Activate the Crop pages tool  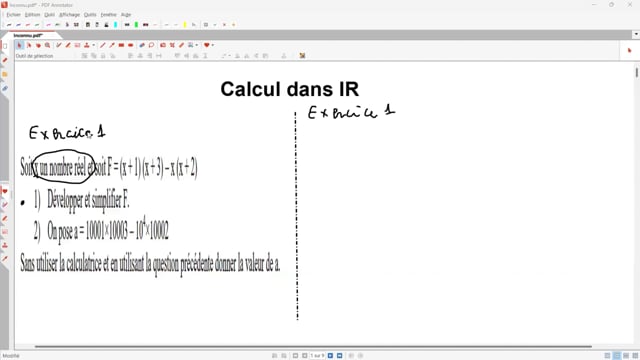click(x=172, y=45)
